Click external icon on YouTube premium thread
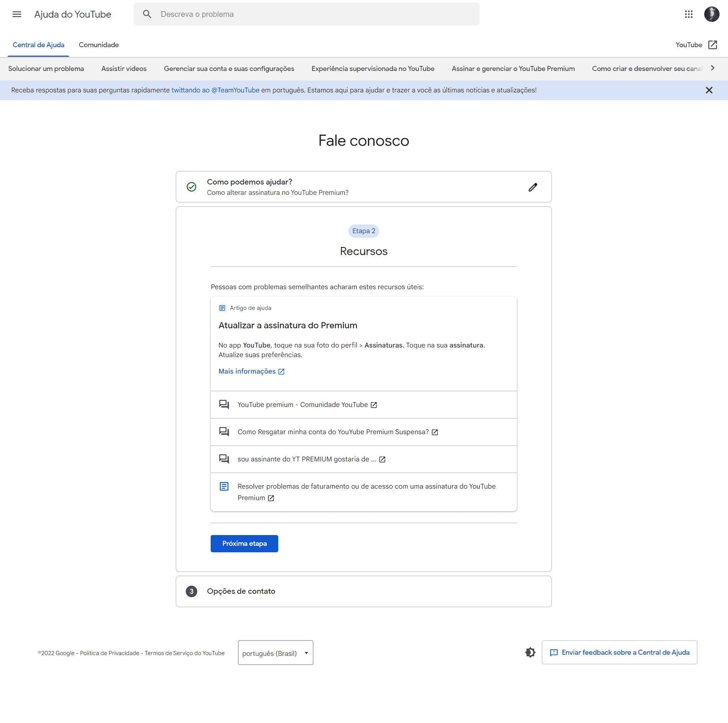Screen dimensions: 728x723 pyautogui.click(x=374, y=405)
